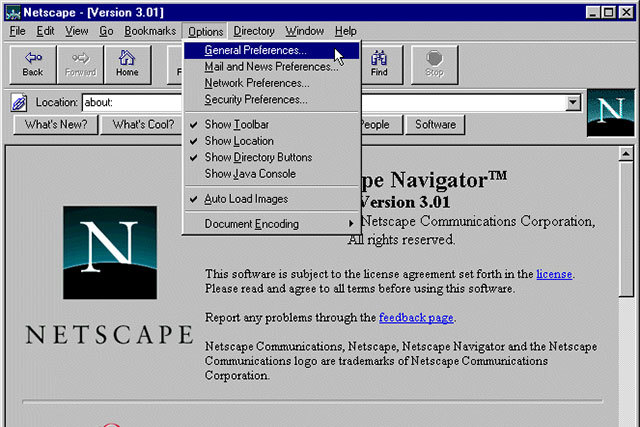Click the Software directory button
Image resolution: width=640 pixels, height=427 pixels.
click(x=436, y=125)
